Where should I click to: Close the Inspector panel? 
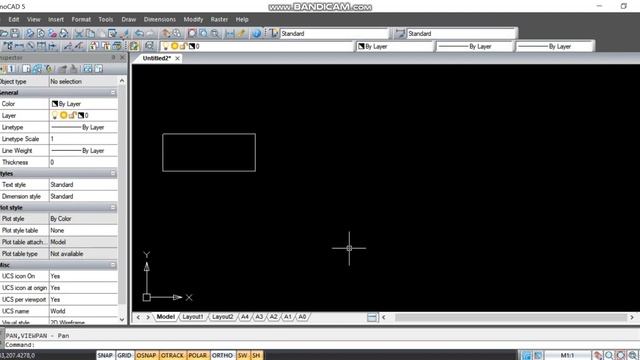pos(122,58)
